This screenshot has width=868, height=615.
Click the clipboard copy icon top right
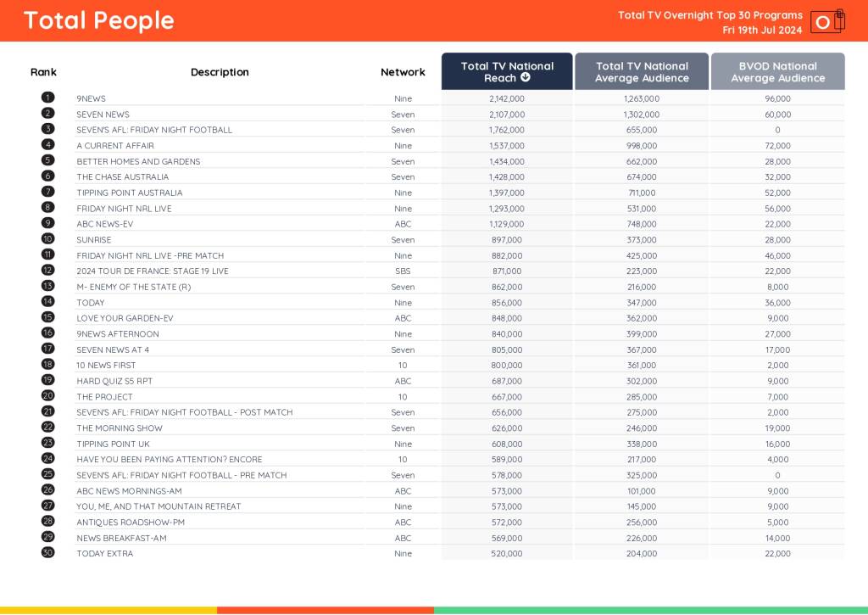[839, 20]
